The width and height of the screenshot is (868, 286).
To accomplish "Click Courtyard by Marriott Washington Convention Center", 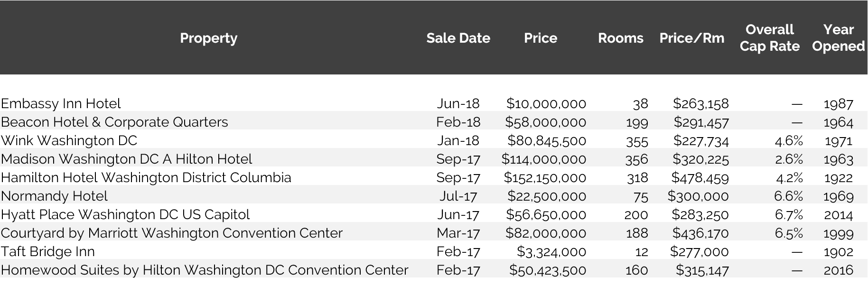I will click(172, 233).
